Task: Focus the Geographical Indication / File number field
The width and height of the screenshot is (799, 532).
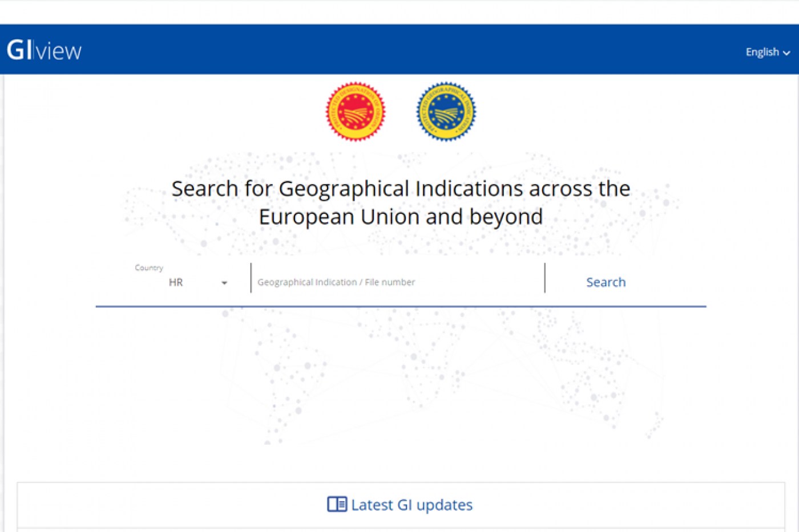Action: (397, 282)
